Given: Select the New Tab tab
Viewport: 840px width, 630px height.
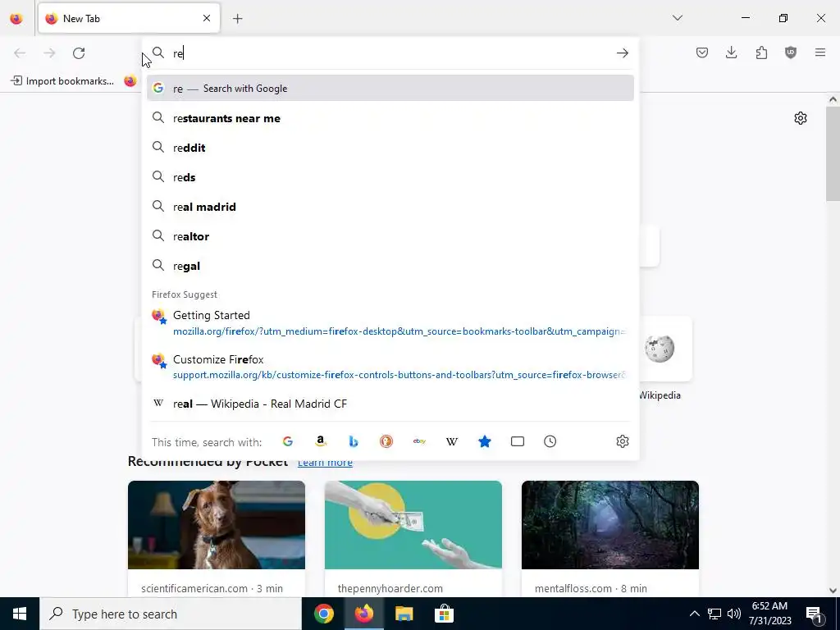Looking at the screenshot, I should click(x=129, y=18).
